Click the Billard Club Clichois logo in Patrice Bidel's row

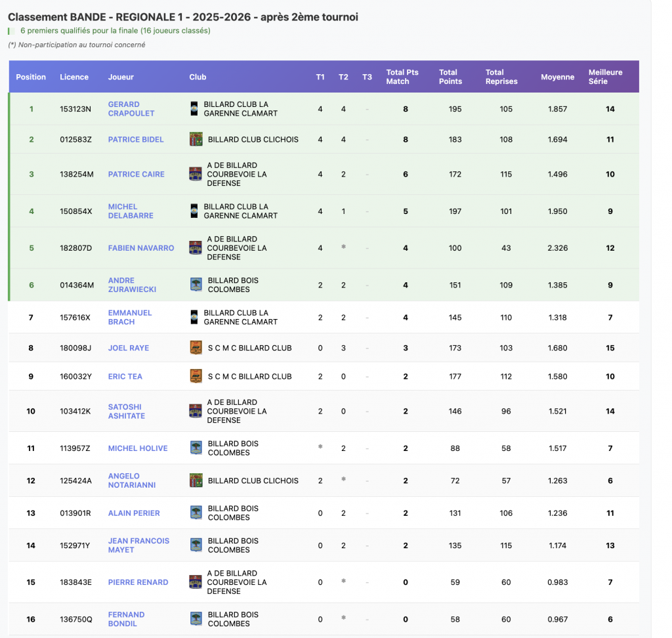click(196, 139)
